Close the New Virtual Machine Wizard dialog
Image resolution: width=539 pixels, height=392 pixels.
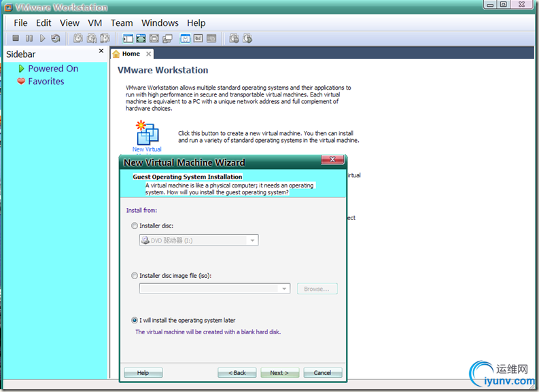[x=332, y=160]
